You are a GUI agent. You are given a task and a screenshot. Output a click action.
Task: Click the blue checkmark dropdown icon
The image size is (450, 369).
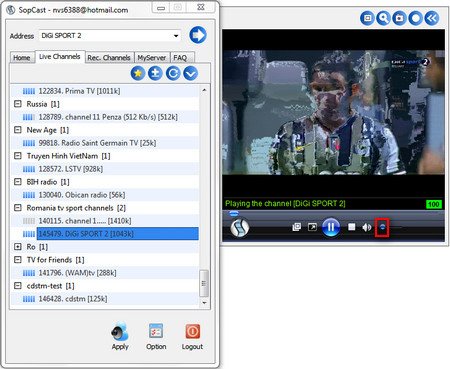pos(190,73)
